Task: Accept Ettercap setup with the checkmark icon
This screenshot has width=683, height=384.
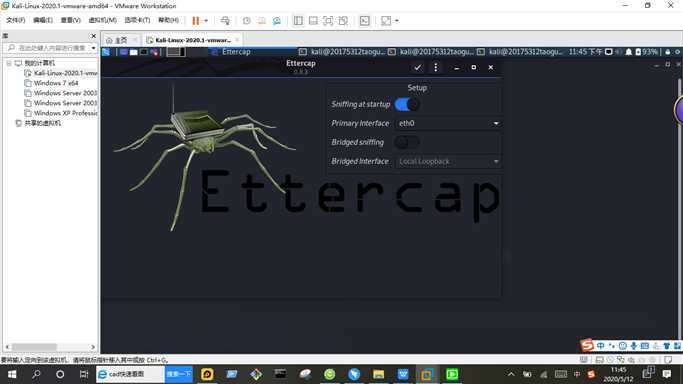Action: click(418, 67)
